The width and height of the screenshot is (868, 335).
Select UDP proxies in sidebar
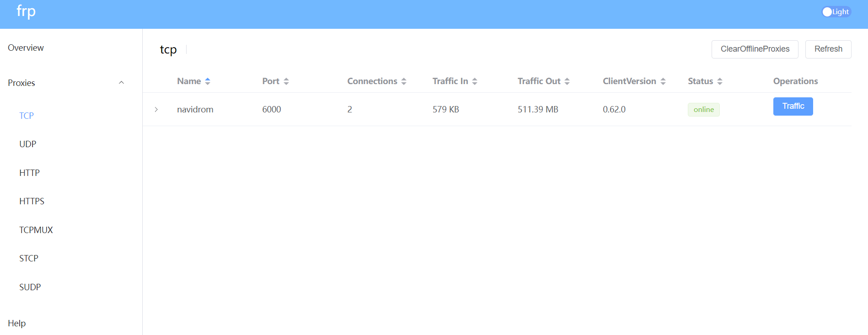coord(28,144)
